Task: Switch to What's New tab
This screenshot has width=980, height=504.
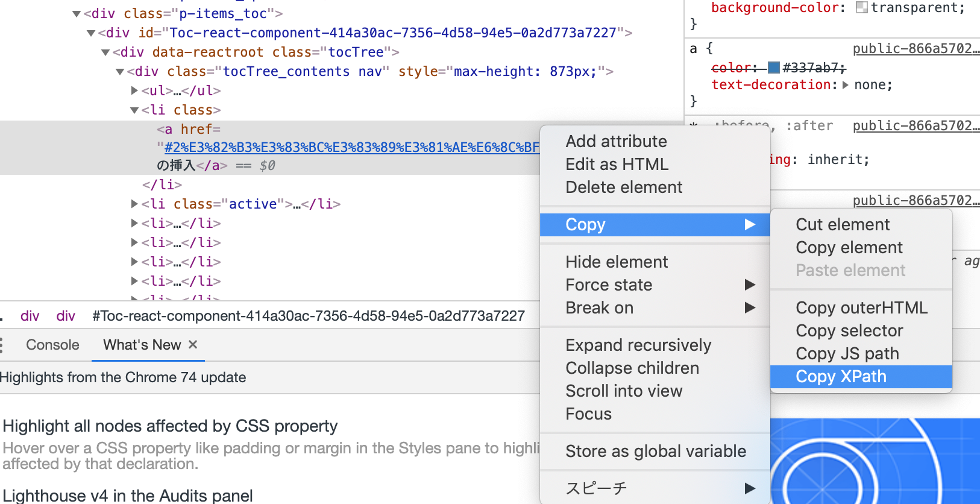Action: coord(142,345)
